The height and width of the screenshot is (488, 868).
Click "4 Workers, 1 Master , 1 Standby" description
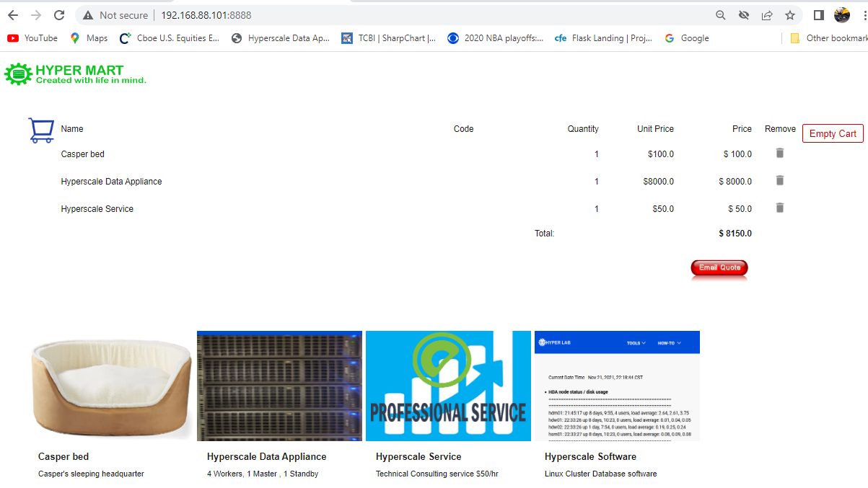click(x=263, y=474)
